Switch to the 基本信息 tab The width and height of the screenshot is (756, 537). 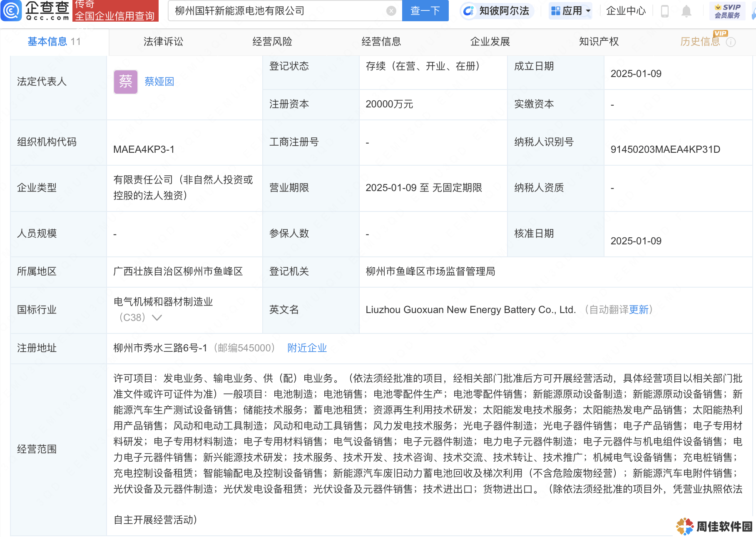pos(54,42)
